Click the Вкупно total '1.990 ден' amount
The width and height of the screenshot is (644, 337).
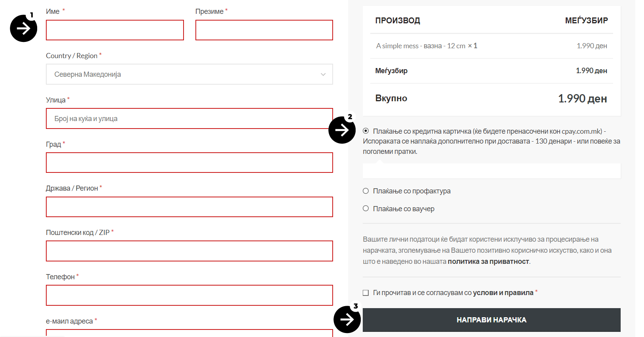582,98
